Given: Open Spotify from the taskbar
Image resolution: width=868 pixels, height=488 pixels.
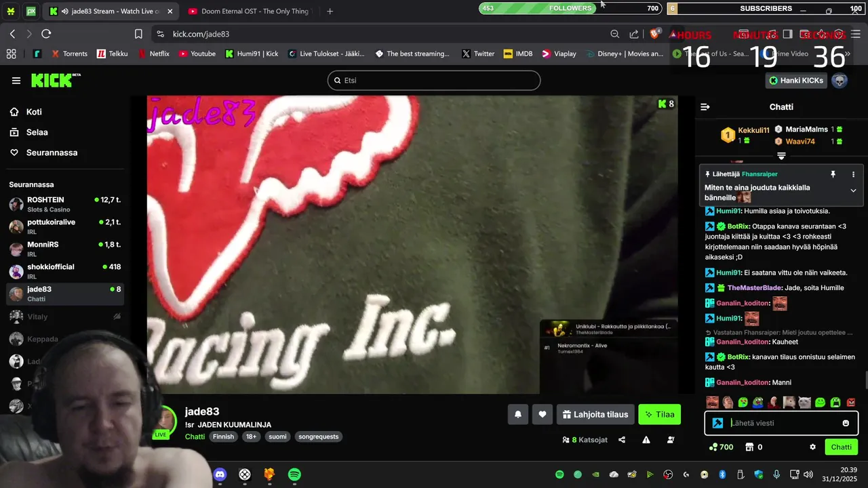Looking at the screenshot, I should (x=294, y=474).
